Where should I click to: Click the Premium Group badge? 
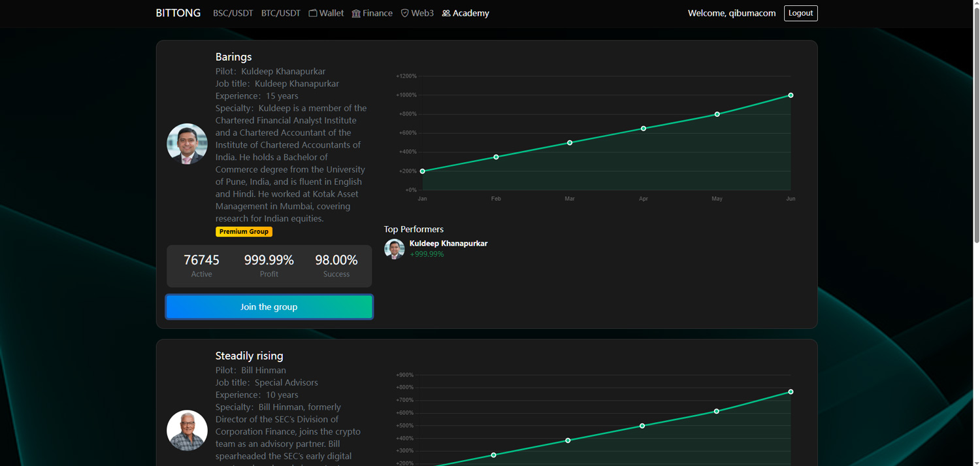coord(244,231)
